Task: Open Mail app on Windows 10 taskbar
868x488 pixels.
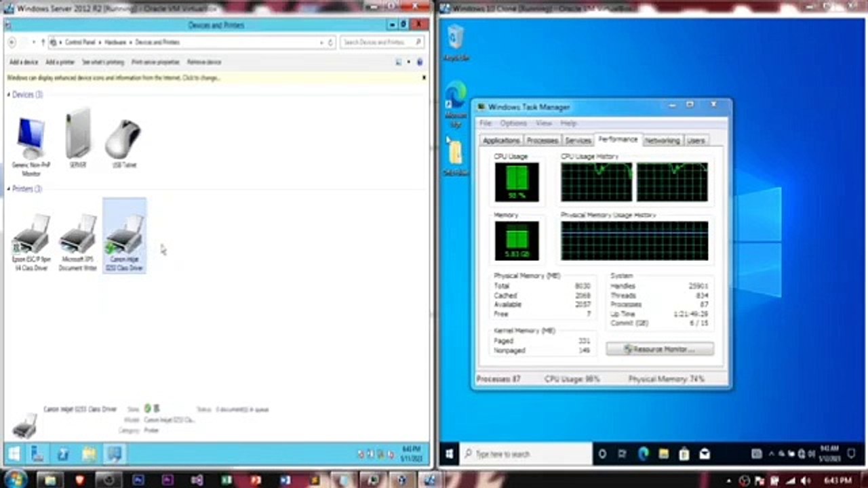Action: [x=705, y=453]
